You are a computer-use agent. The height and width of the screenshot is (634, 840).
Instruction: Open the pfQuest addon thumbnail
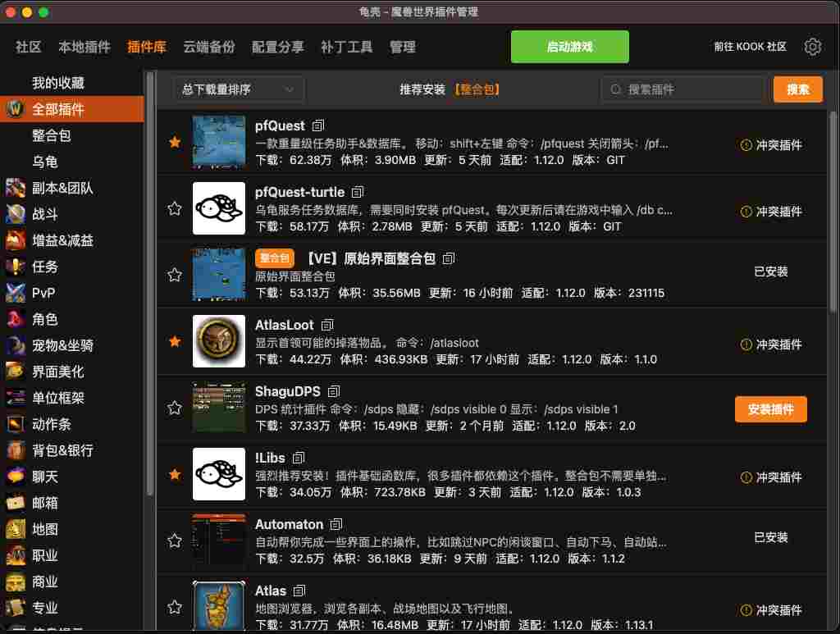point(219,142)
